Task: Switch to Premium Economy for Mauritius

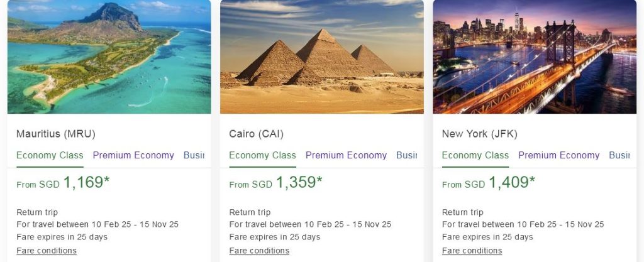Action: point(133,155)
